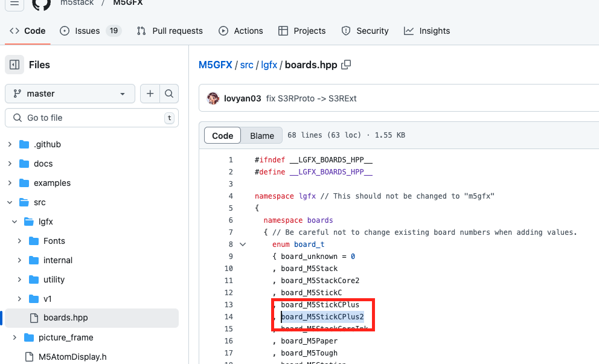Open the Insights tab

427,31
